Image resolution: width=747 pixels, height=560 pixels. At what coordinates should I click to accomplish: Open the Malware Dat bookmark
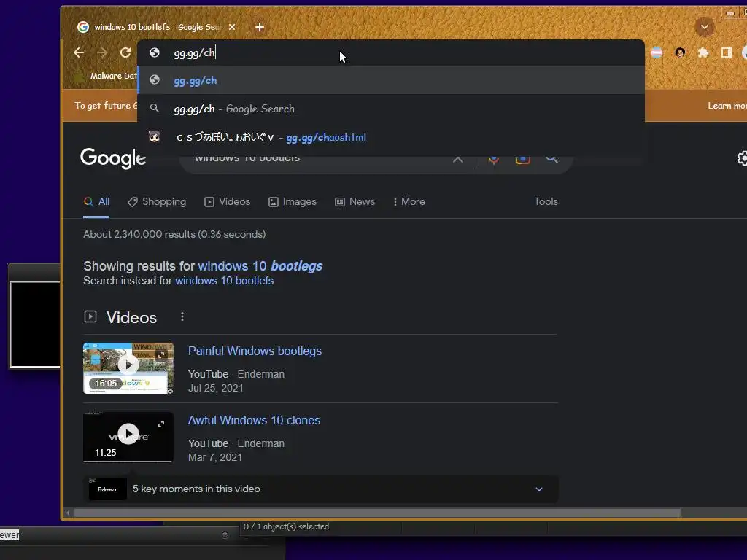[105, 76]
